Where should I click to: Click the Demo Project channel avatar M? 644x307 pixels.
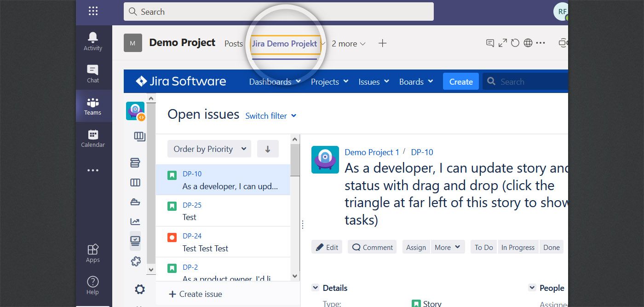(132, 43)
